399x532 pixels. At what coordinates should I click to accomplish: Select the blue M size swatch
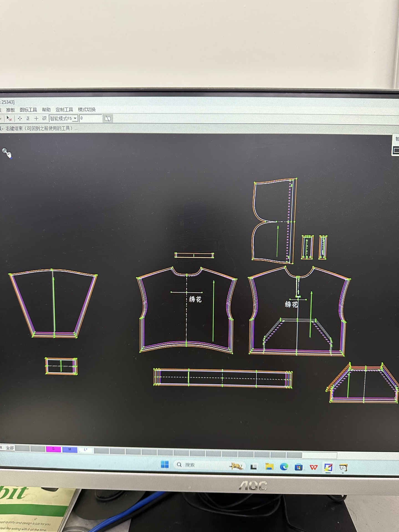pos(70,449)
